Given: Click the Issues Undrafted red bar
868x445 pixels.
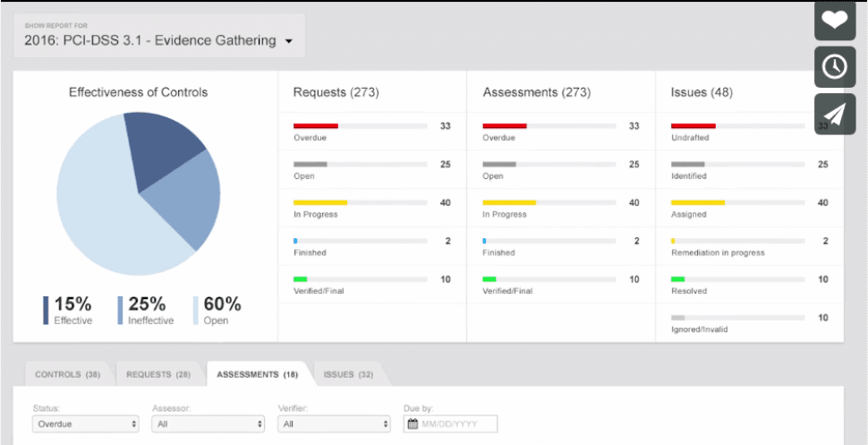Looking at the screenshot, I should pyautogui.click(x=694, y=125).
